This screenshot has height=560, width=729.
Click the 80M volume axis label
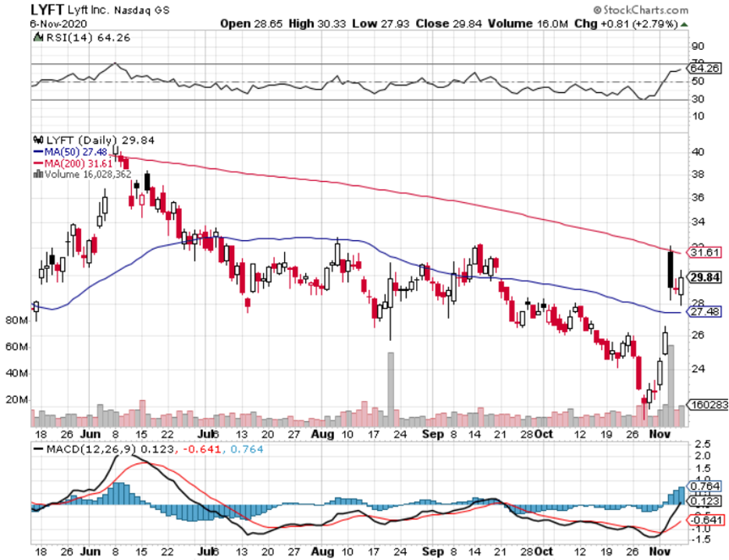point(16,321)
